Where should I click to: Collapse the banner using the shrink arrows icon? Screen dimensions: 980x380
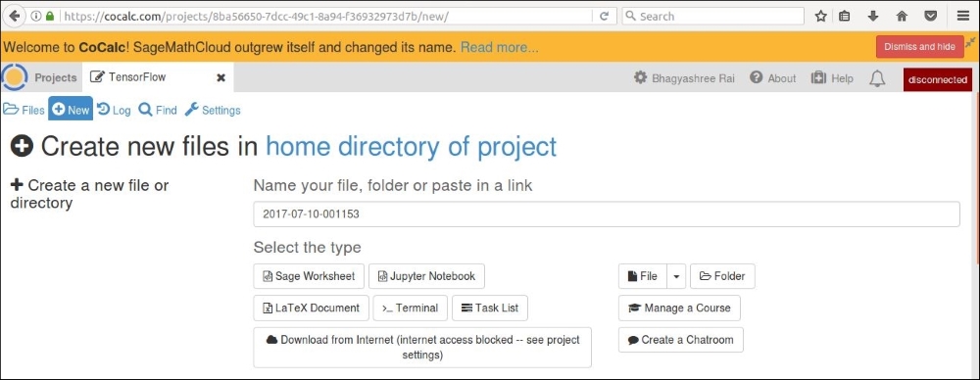(x=970, y=42)
